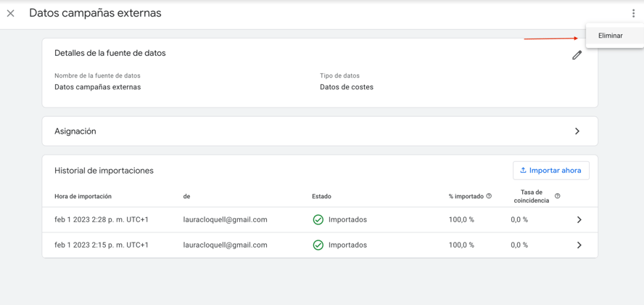Click Importados check icon of 2:15 import
The height and width of the screenshot is (305, 644).
tap(318, 245)
